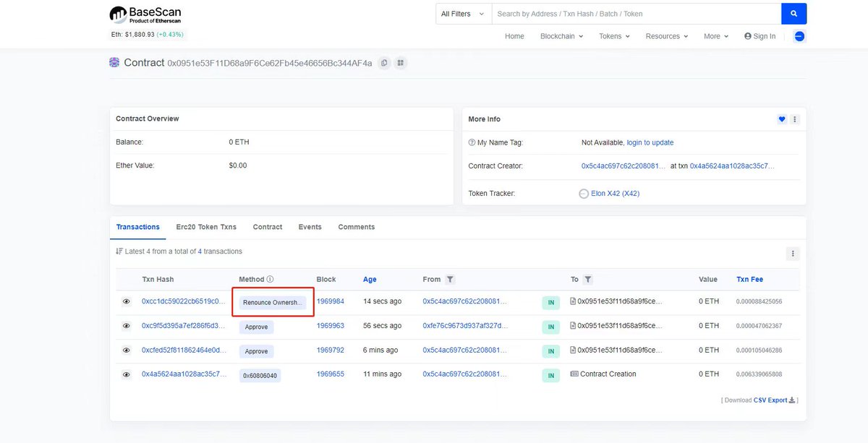The image size is (868, 443).
Task: Filter the To column via funnel icon
Action: point(588,279)
